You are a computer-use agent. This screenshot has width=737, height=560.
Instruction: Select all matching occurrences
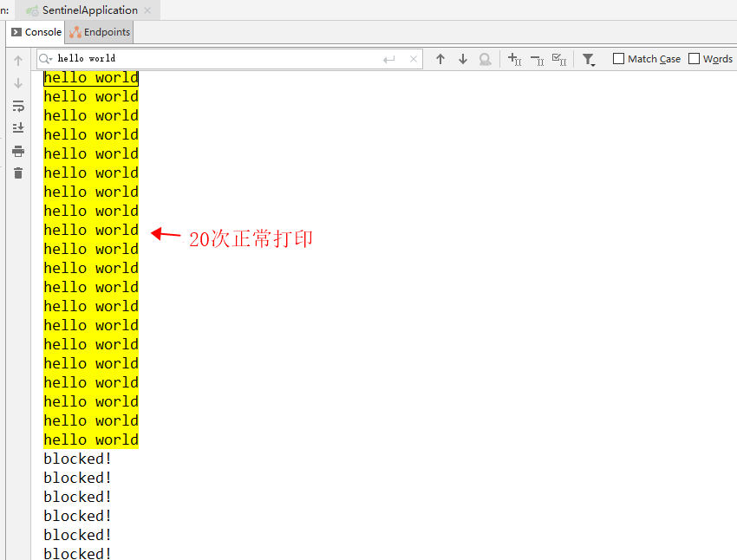click(559, 59)
